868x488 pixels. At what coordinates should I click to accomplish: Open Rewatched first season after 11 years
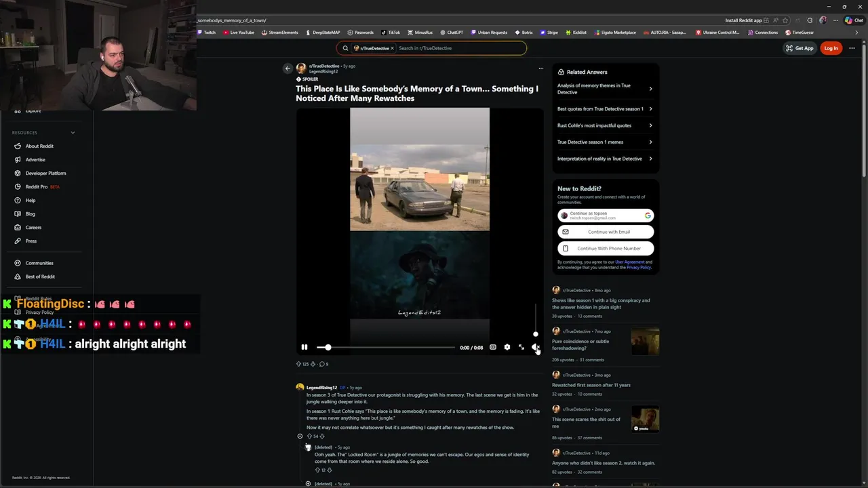tap(591, 385)
